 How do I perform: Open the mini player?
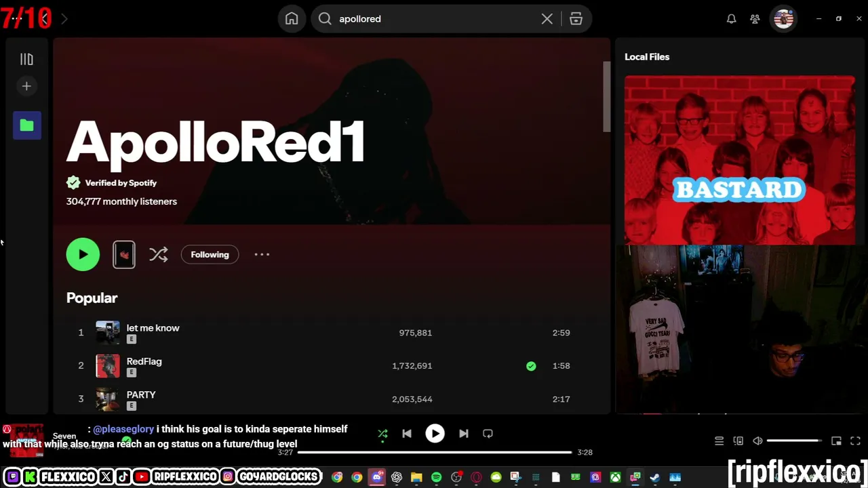pos(836,441)
